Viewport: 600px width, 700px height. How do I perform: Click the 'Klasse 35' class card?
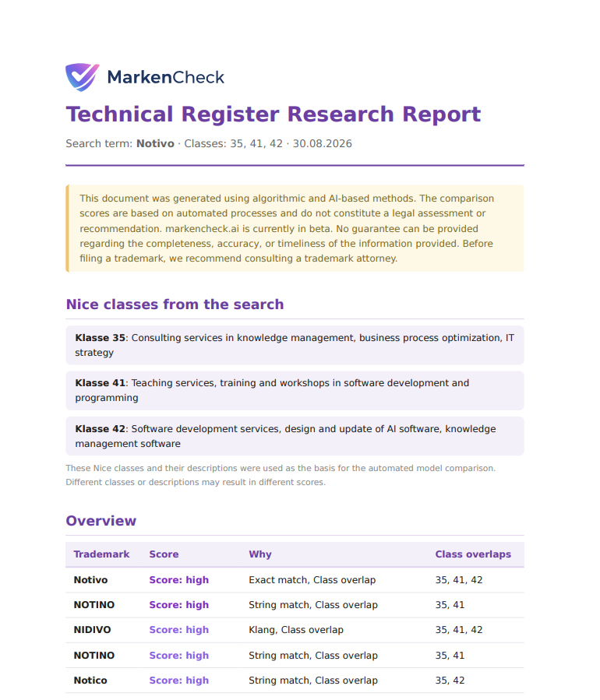[x=295, y=345]
